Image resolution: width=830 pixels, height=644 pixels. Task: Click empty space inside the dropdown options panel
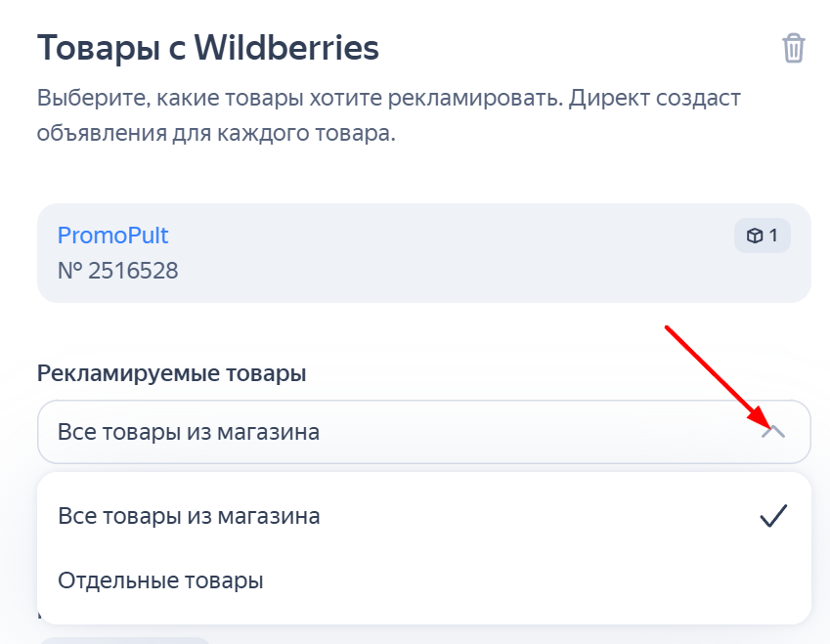coord(529,580)
